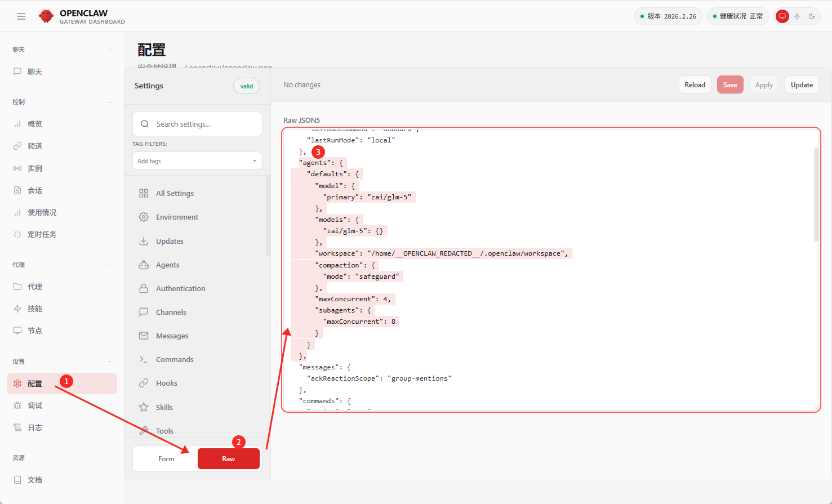Select Environment settings category
Screen dimensions: 832x504
pyautogui.click(x=177, y=217)
